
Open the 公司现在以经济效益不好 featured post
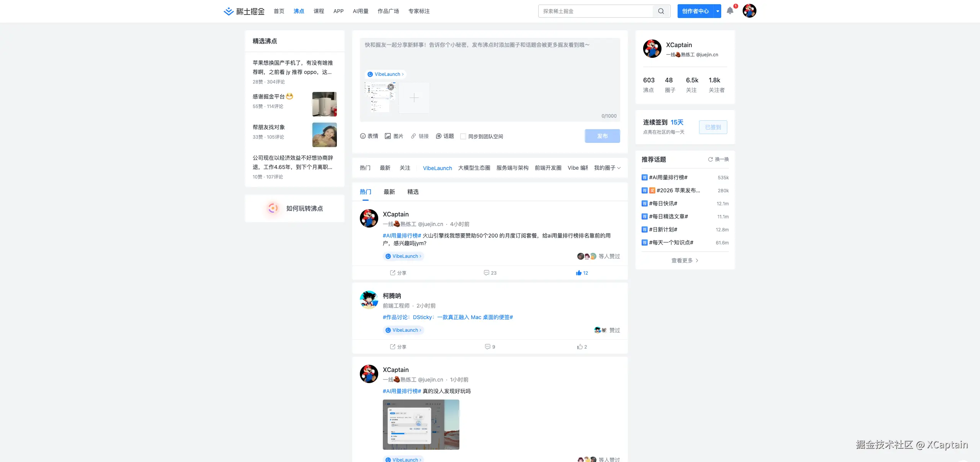[x=295, y=167]
